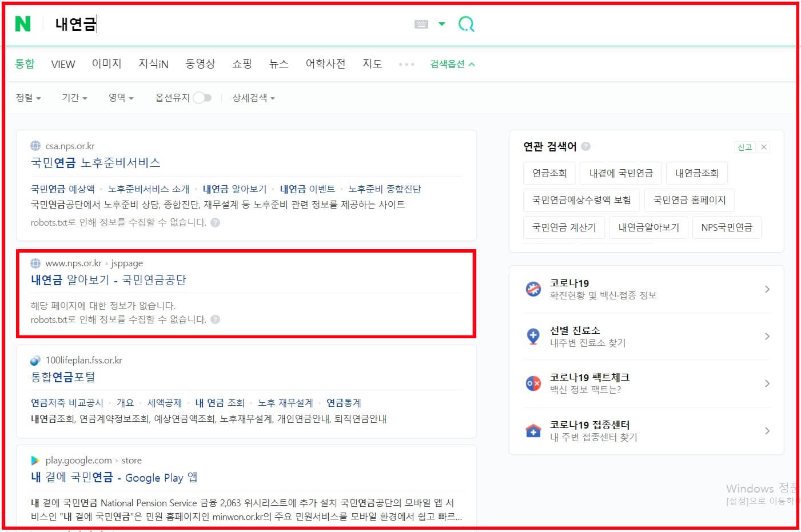Open the 내연금 알아보기 sublink

click(x=234, y=189)
